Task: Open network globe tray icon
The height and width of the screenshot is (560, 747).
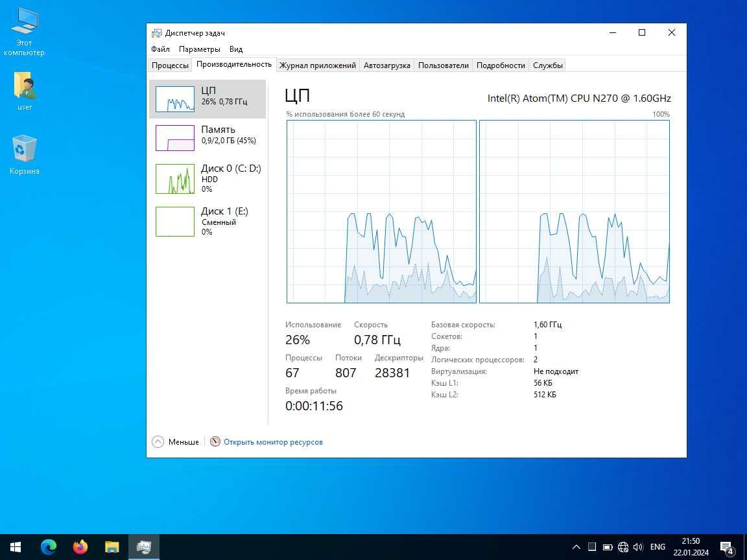Action: click(622, 547)
